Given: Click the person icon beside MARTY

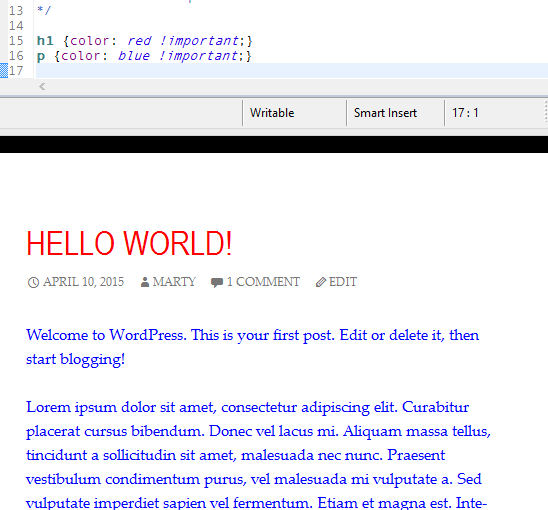Looking at the screenshot, I should point(145,282).
